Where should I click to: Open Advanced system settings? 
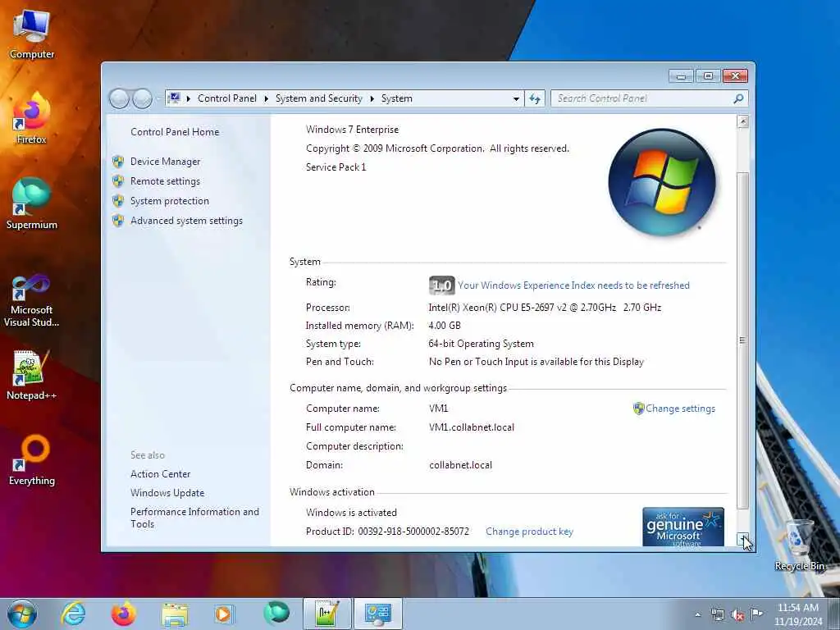click(186, 221)
